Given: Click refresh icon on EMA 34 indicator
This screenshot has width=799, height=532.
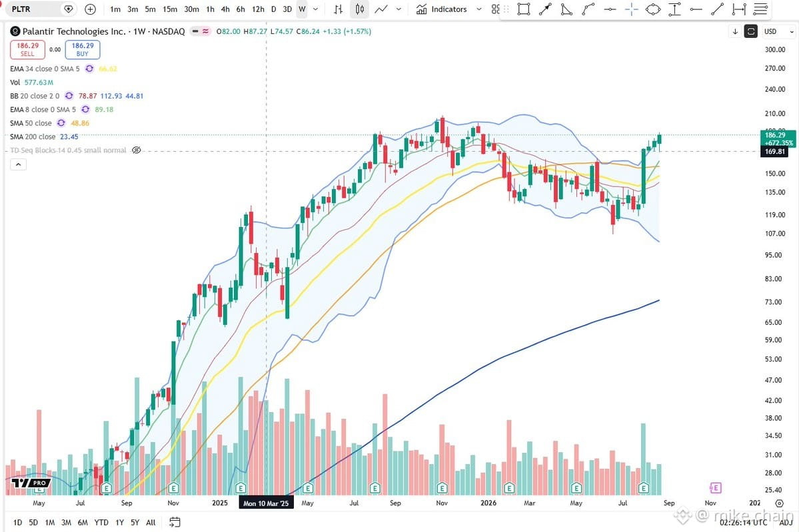Looking at the screenshot, I should point(89,69).
